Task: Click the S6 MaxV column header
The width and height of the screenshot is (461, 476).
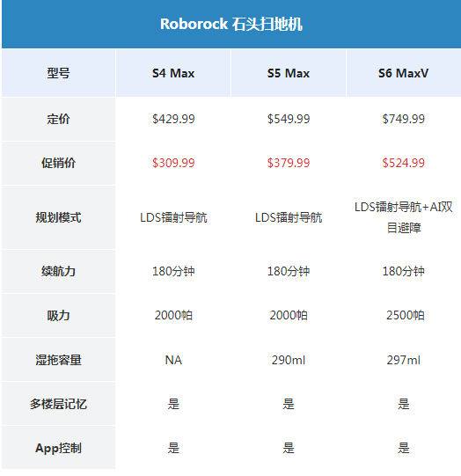Action: tap(403, 73)
